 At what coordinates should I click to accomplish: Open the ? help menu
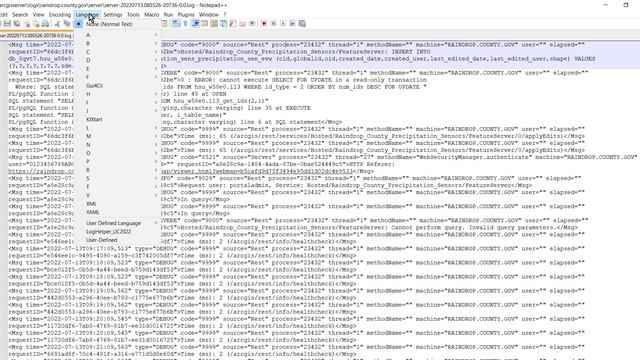[x=224, y=15]
